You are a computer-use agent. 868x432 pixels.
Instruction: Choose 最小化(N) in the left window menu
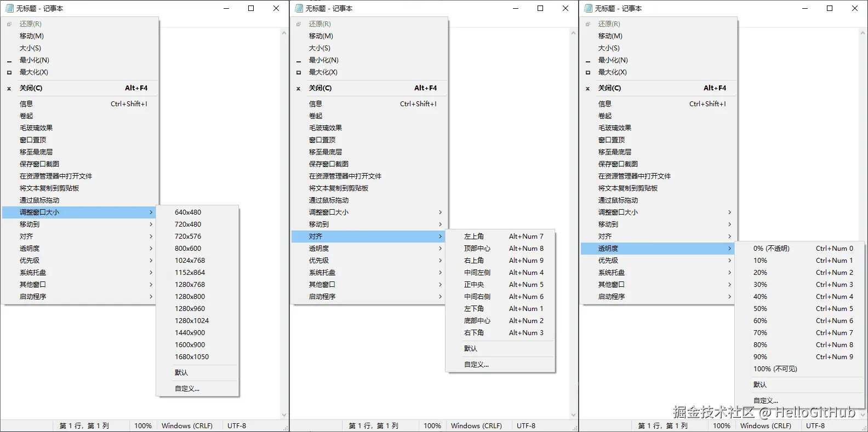pos(81,60)
